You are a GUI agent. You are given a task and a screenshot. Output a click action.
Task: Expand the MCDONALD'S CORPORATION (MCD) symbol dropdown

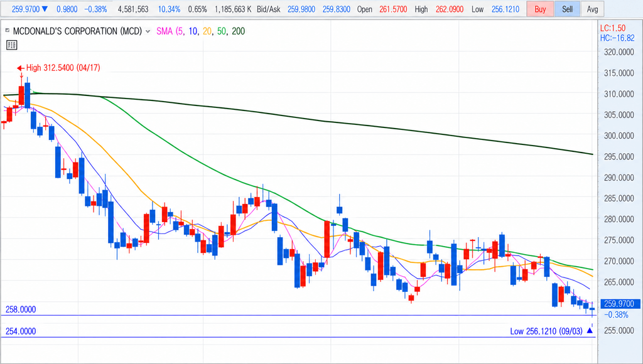point(148,31)
